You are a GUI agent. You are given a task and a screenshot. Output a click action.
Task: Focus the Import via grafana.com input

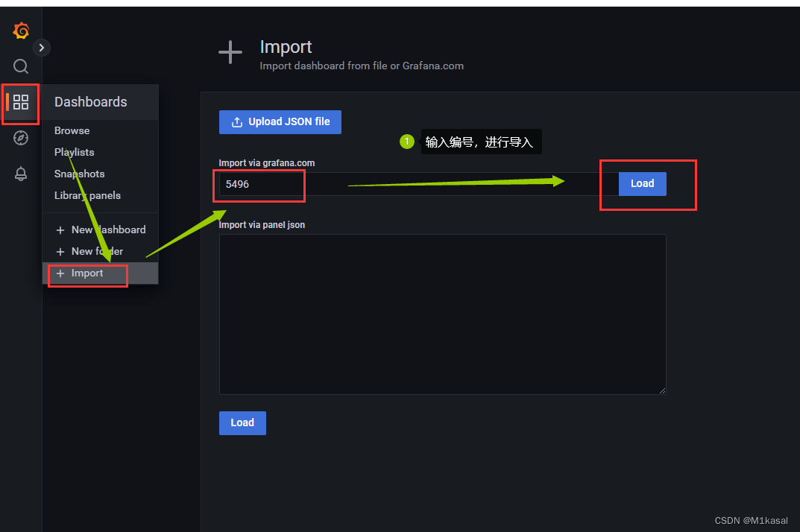[418, 184]
